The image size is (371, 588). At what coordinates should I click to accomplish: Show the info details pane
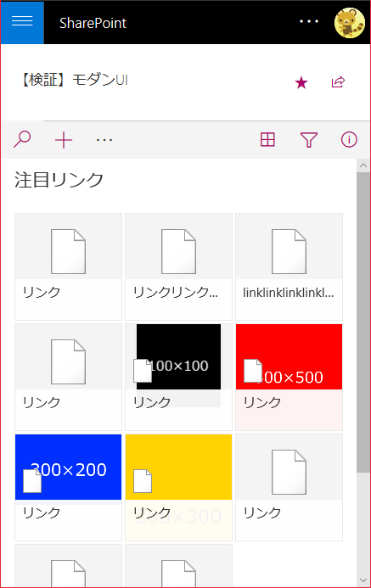[349, 139]
